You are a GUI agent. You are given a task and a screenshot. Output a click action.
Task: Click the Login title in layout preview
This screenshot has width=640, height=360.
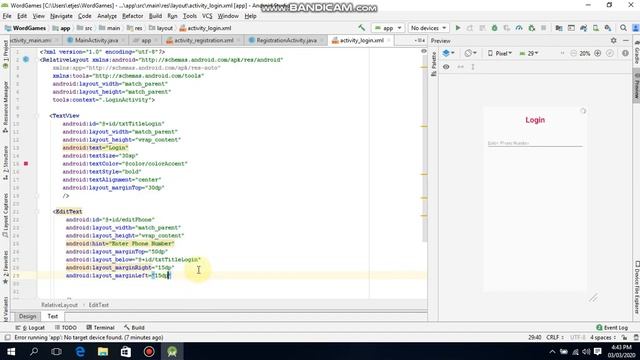pos(535,120)
